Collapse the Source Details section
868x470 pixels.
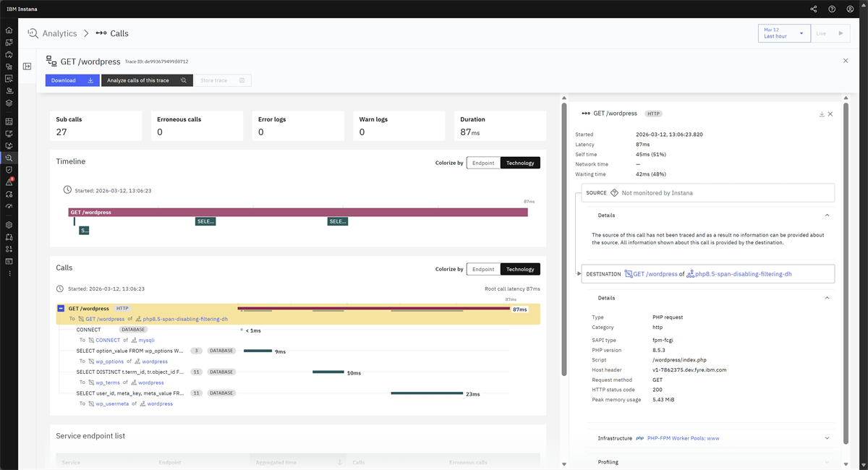tap(827, 215)
